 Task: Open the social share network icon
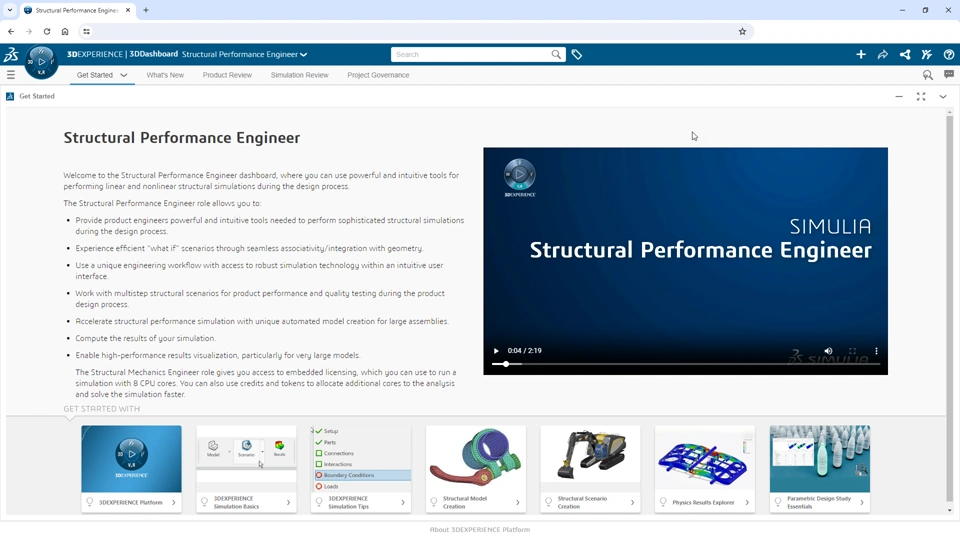(905, 55)
